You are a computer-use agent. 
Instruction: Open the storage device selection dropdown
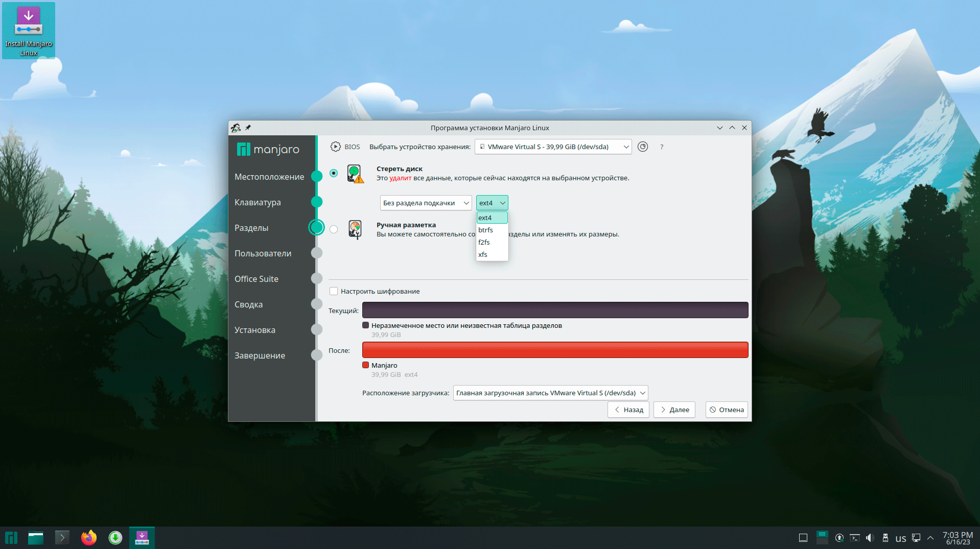tap(553, 147)
